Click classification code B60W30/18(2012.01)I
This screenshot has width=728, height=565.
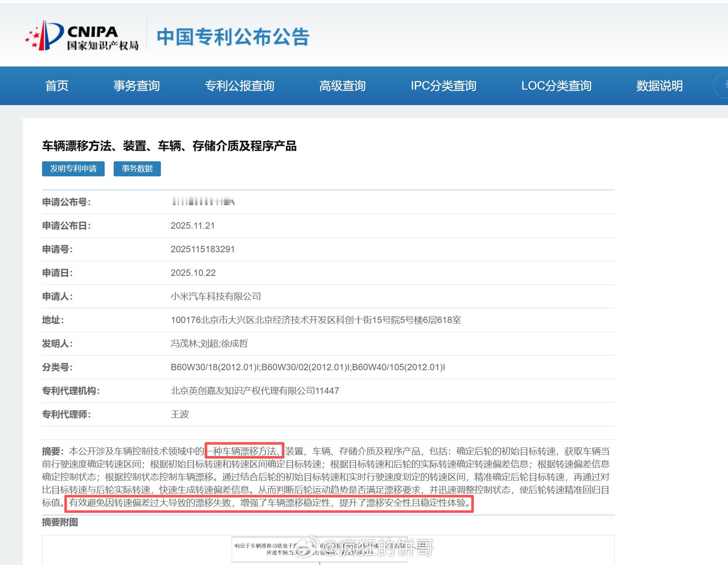pos(215,367)
